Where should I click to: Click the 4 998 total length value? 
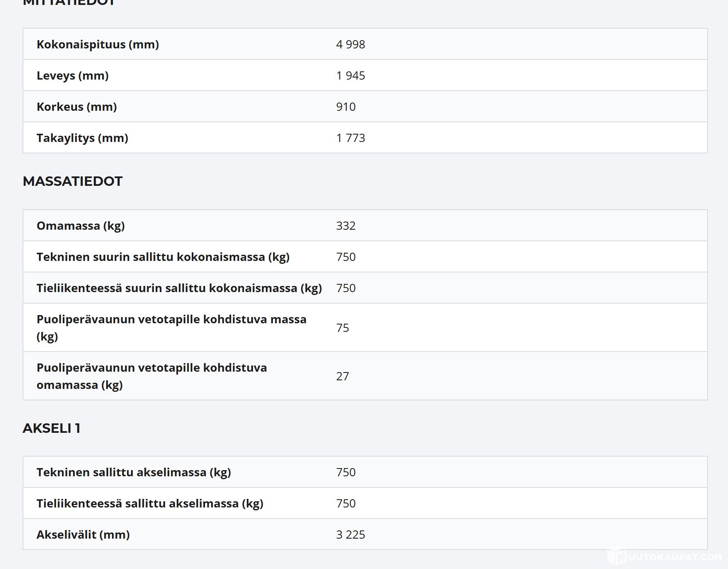point(350,44)
